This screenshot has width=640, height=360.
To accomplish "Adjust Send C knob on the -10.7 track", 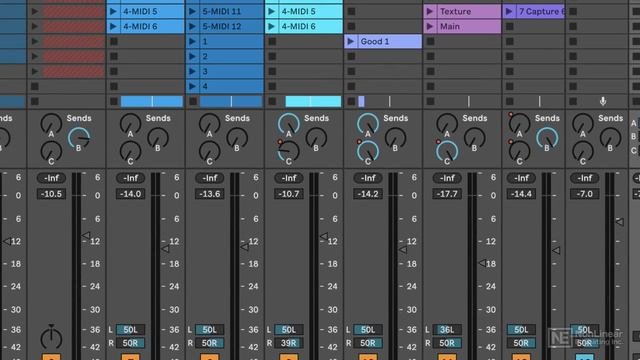I will (x=289, y=151).
